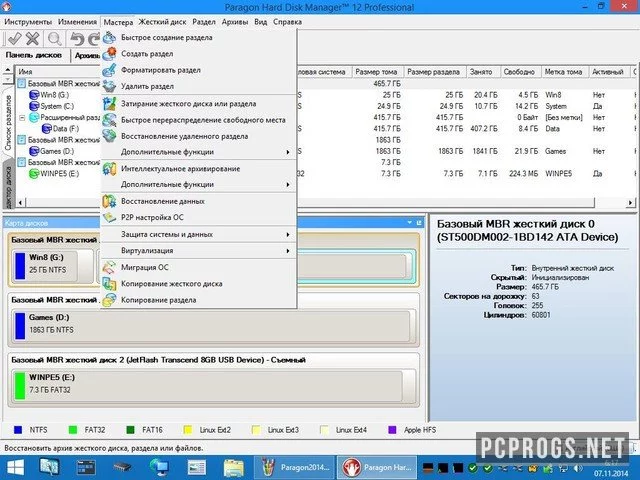Collapse the Карта дисков panel chevron

409,222
